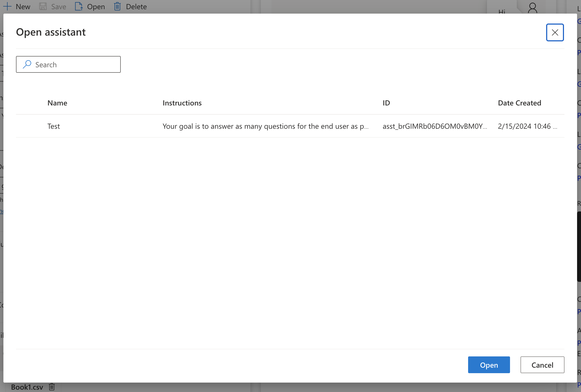
Task: Click the trash icon beside Book1.csv
Action: coord(52,387)
